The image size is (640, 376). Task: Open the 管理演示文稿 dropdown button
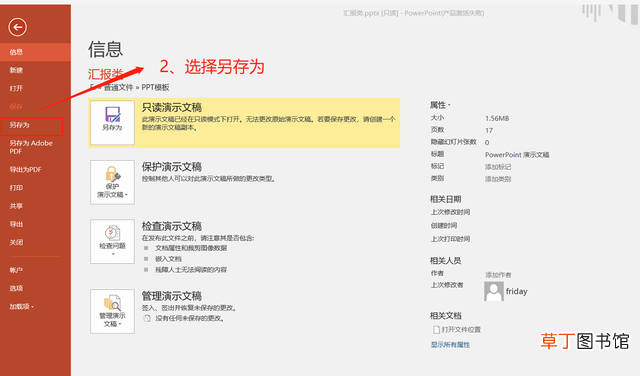point(112,311)
